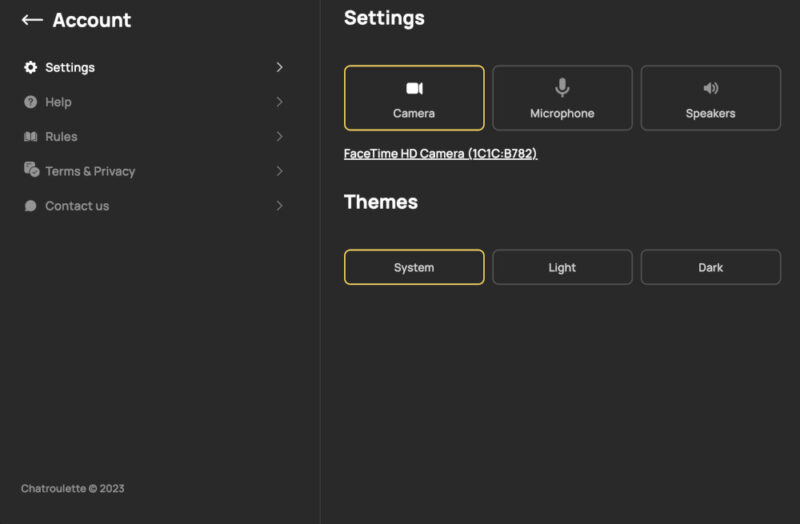Choose the System theme
The image size is (800, 524).
(414, 267)
